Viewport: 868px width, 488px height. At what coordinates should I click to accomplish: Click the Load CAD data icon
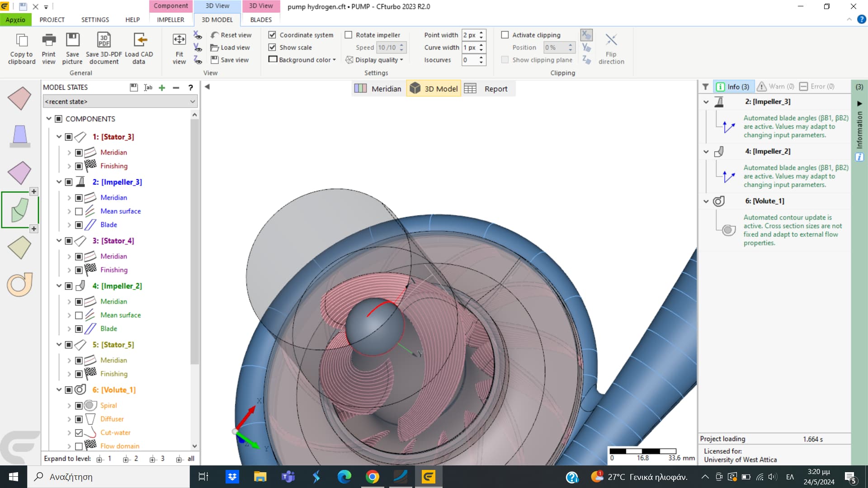point(139,40)
